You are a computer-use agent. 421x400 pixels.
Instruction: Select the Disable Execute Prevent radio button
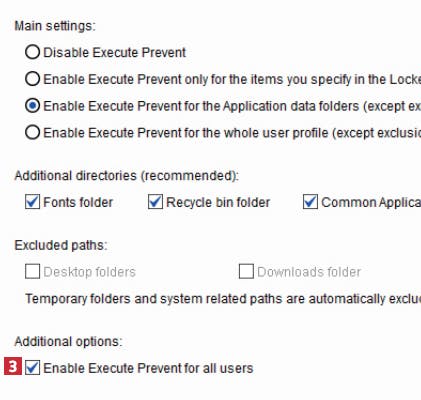32,52
